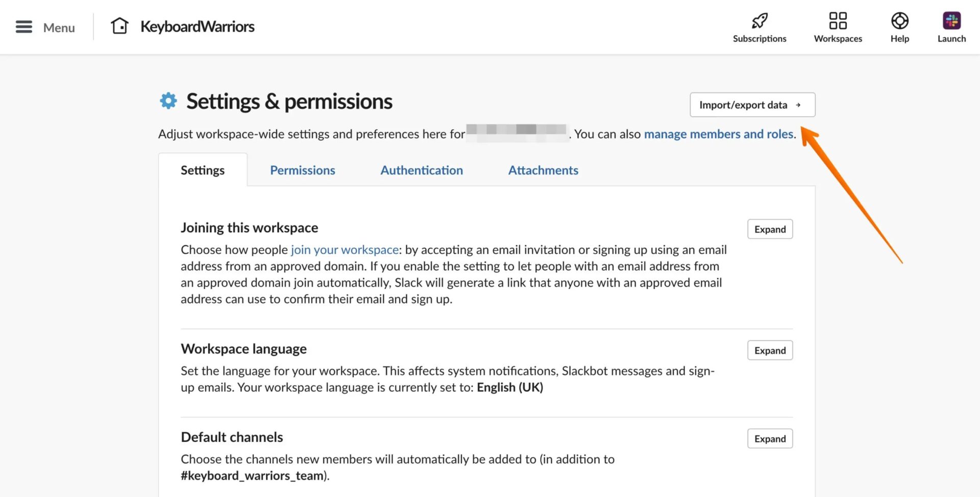980x497 pixels.
Task: Click the KeyboardWarriors workspace name
Action: 198,26
